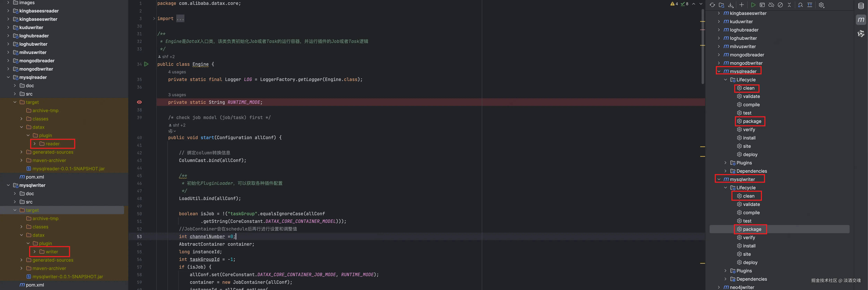Collapse mysqlwriter module in Maven panel
The image size is (868, 290).
coord(719,179)
